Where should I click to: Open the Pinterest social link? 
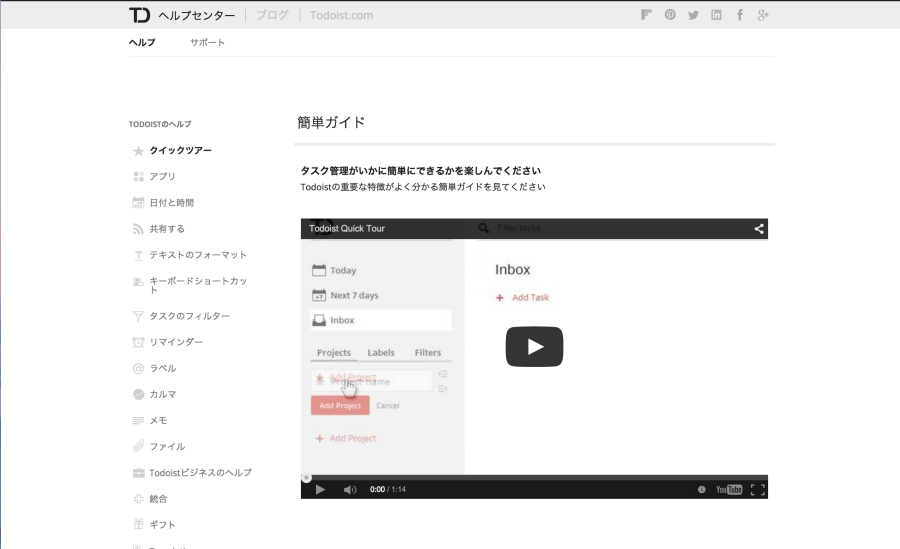(670, 15)
